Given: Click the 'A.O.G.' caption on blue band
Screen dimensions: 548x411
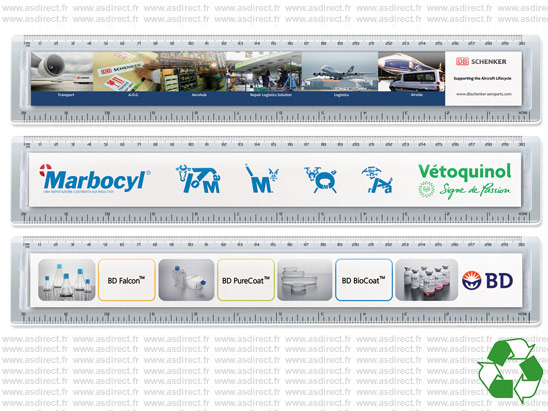Looking at the screenshot, I should tap(133, 95).
